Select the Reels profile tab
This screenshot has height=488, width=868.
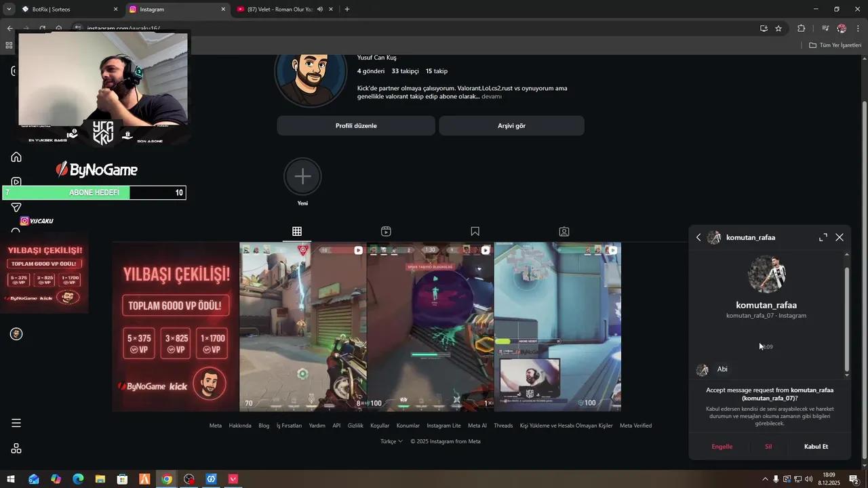point(386,231)
